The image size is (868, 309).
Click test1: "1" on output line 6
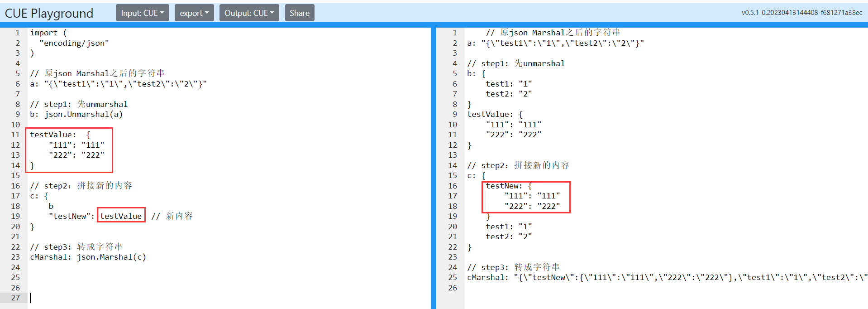pos(509,84)
